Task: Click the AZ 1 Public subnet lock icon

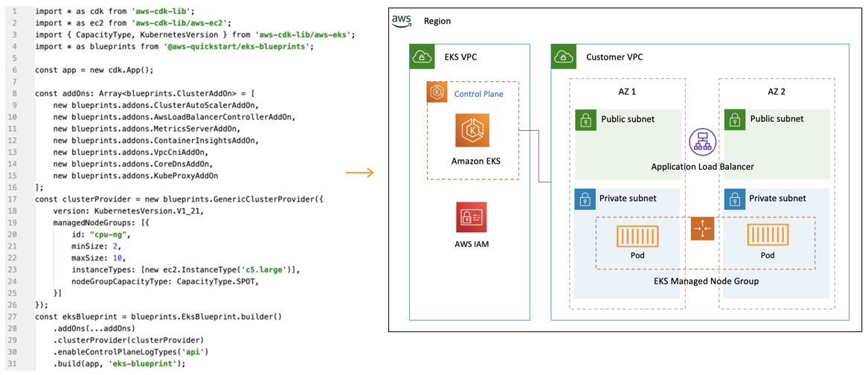Action: click(x=585, y=119)
